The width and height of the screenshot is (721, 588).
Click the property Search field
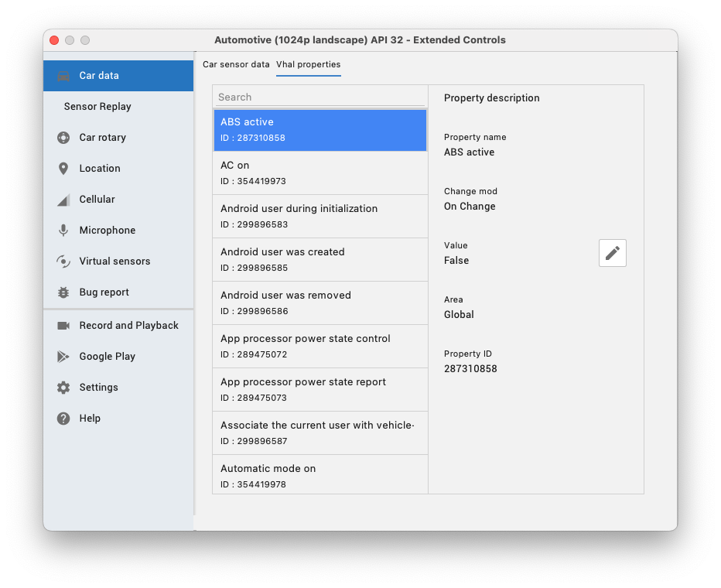319,97
